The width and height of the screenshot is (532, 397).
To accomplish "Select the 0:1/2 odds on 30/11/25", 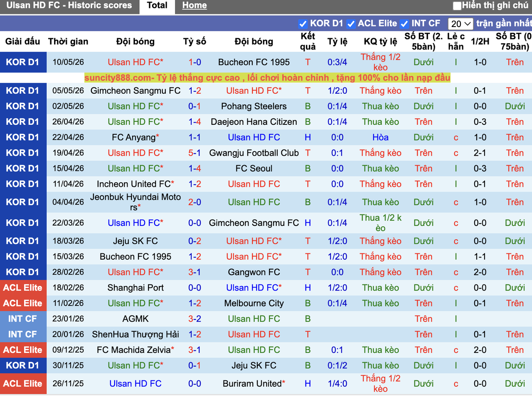I will pyautogui.click(x=337, y=365).
